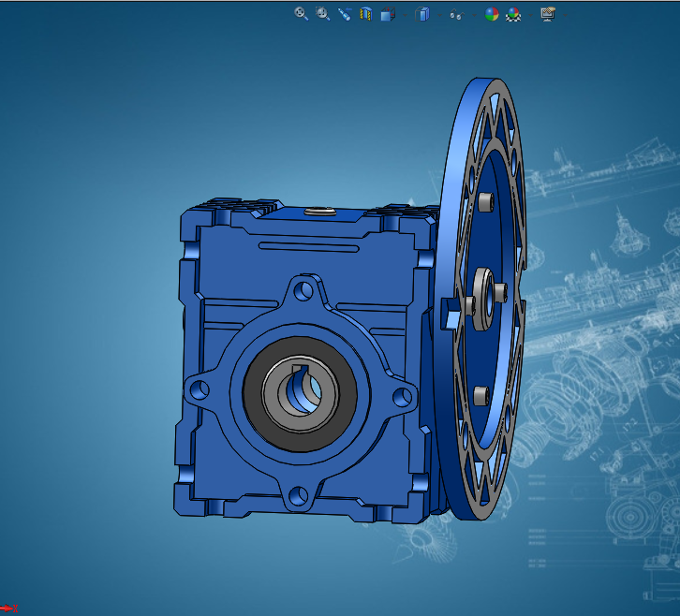Select the gray input coupling on the motor flange

tap(482, 300)
